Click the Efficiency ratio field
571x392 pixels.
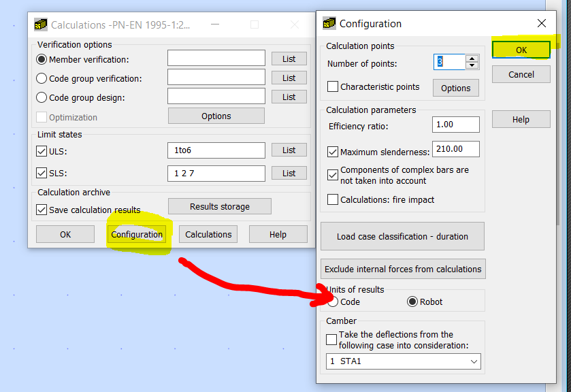[455, 125]
